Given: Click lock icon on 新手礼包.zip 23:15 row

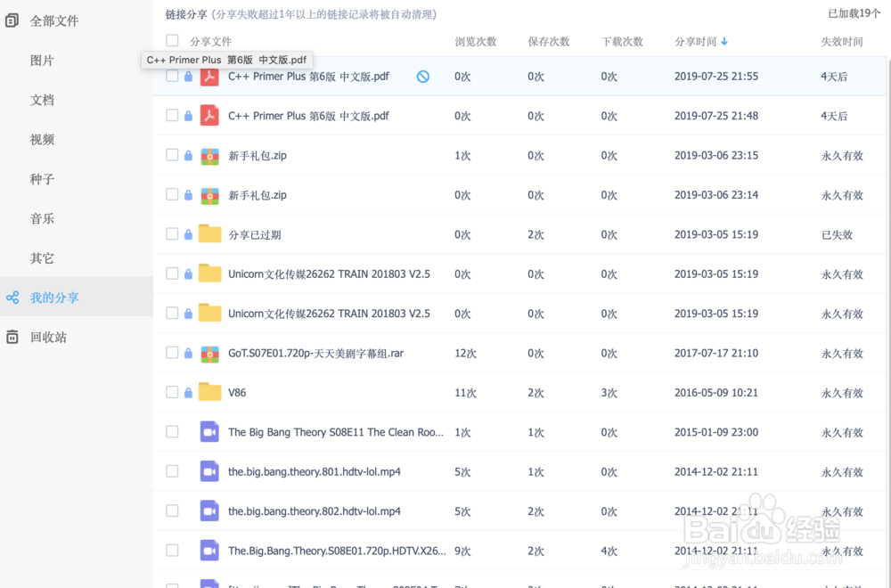Looking at the screenshot, I should click(x=188, y=155).
